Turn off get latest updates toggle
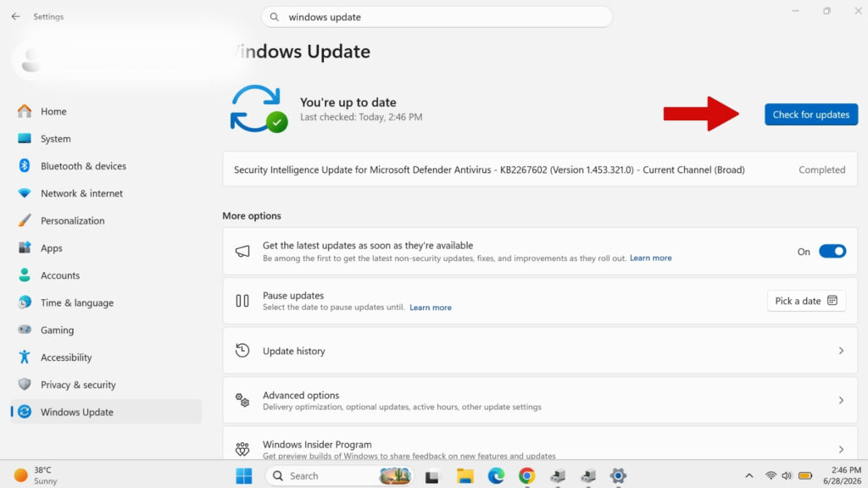The width and height of the screenshot is (868, 488). 832,251
